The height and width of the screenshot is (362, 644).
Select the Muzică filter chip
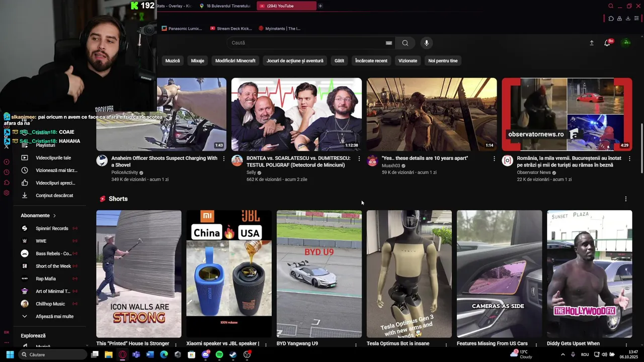(173, 61)
